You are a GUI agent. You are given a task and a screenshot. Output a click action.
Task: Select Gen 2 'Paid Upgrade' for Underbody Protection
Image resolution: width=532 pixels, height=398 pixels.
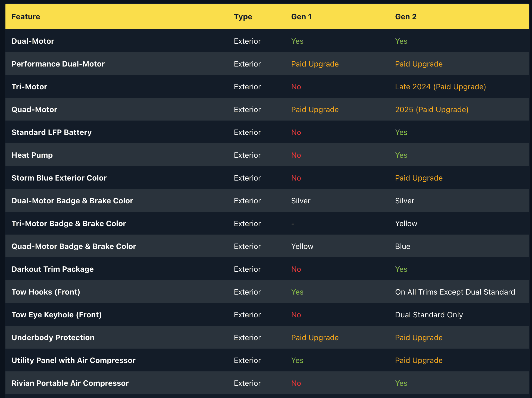(x=419, y=337)
